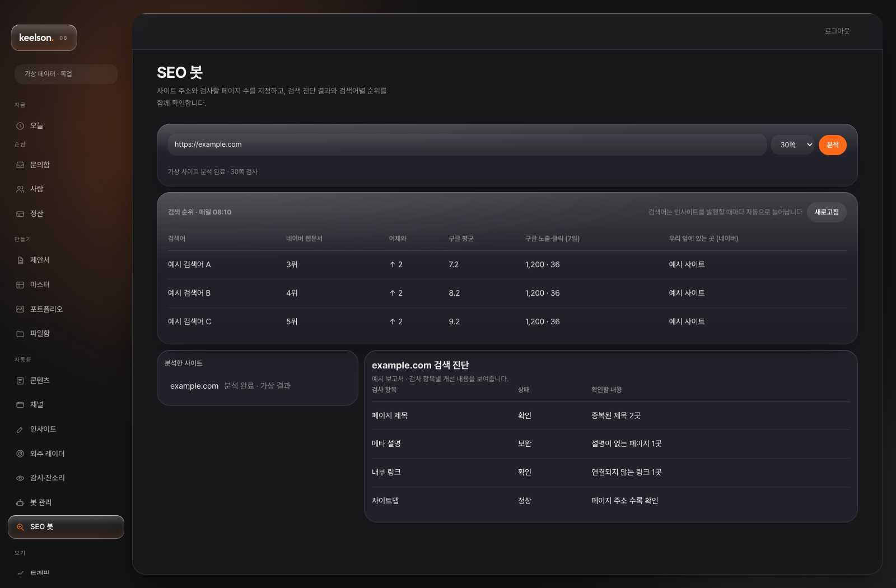Screen dimensions: 896x588
Task: Click the orange 분석 button
Action: (832, 145)
